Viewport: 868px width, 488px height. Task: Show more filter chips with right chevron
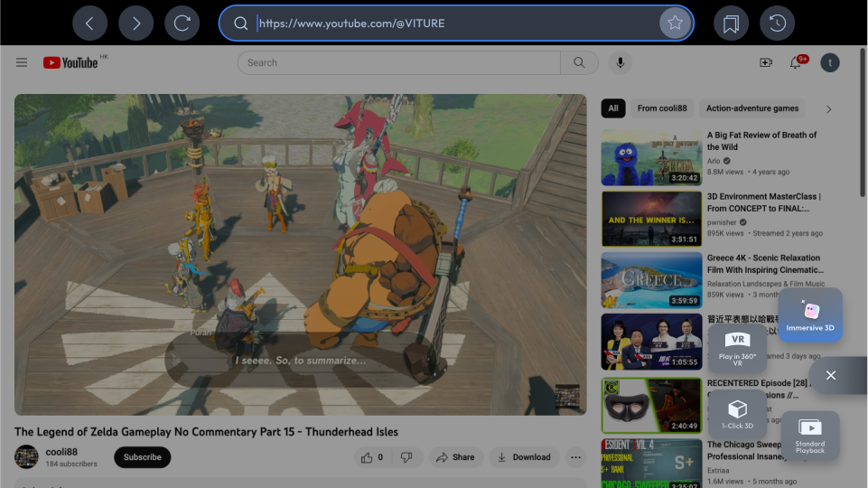point(828,109)
